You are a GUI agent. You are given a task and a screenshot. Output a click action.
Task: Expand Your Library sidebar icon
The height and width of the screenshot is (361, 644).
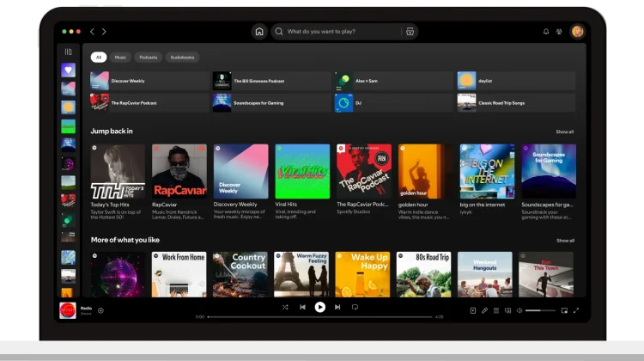[68, 52]
